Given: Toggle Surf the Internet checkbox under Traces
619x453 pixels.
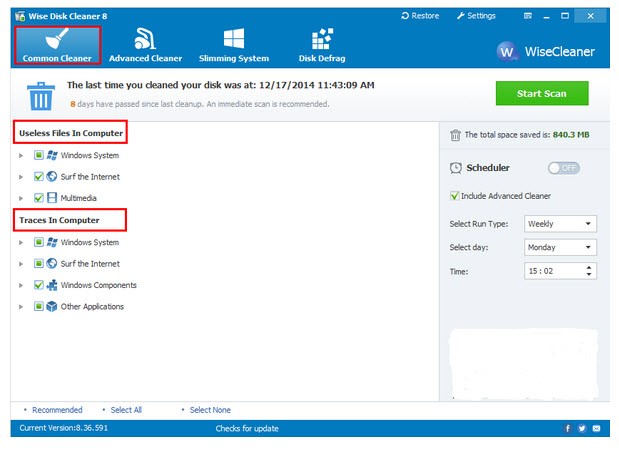Looking at the screenshot, I should click(38, 263).
